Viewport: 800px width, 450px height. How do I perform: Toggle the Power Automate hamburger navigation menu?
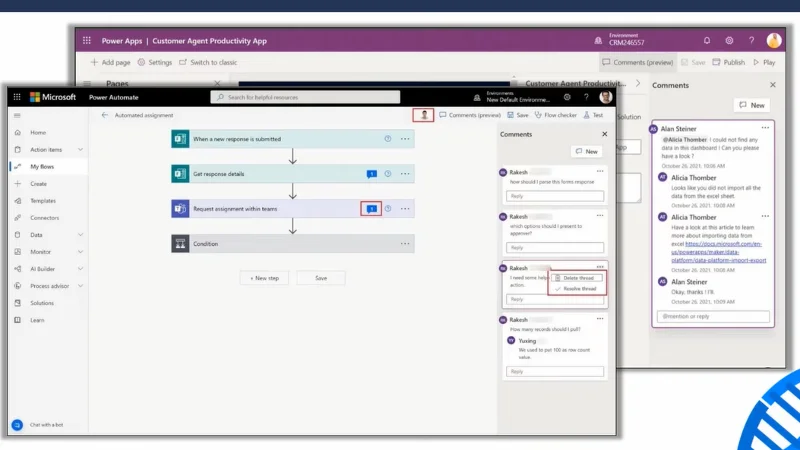17,115
